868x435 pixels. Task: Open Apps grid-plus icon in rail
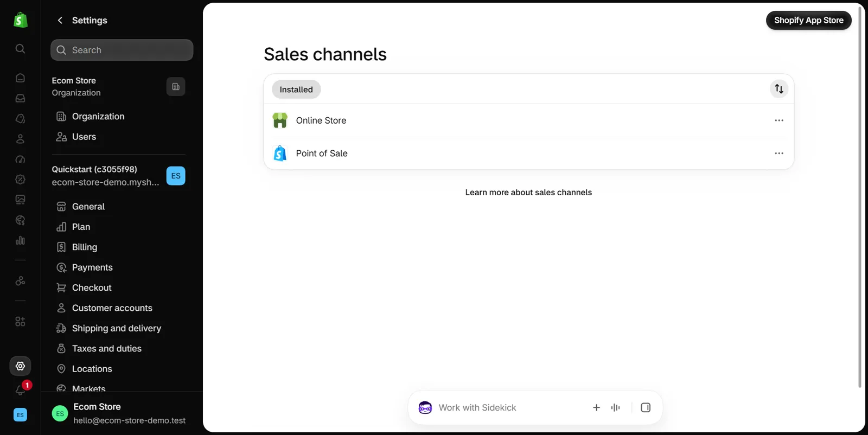coord(20,322)
